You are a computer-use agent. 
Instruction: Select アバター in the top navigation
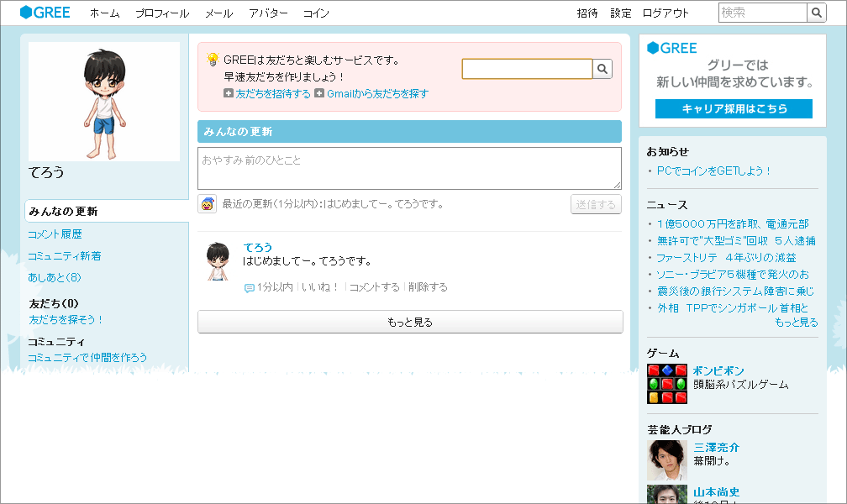(x=268, y=13)
